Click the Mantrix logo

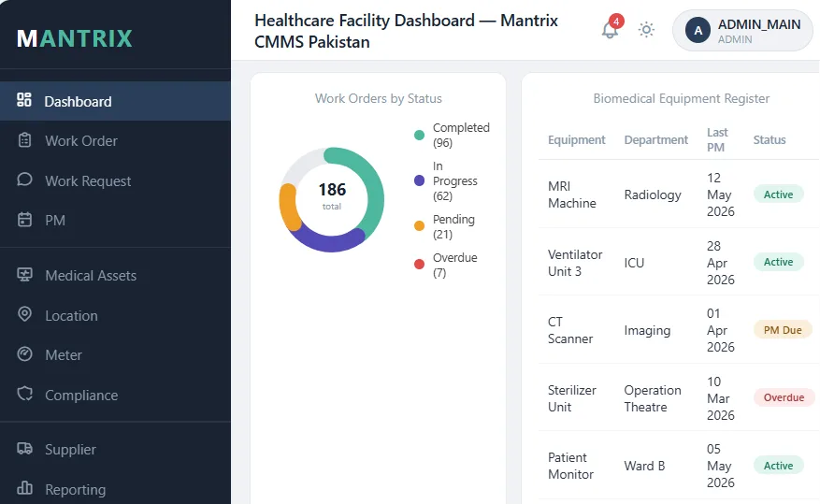pyautogui.click(x=75, y=38)
